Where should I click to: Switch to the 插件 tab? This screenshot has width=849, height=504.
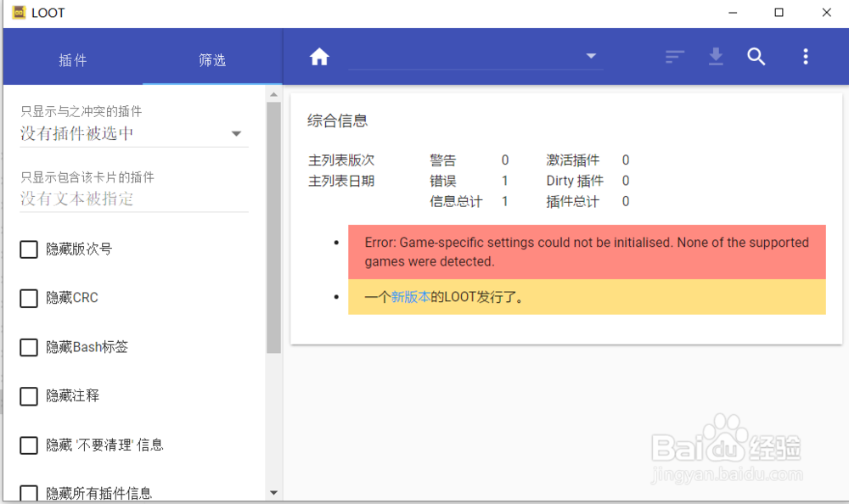click(x=72, y=60)
